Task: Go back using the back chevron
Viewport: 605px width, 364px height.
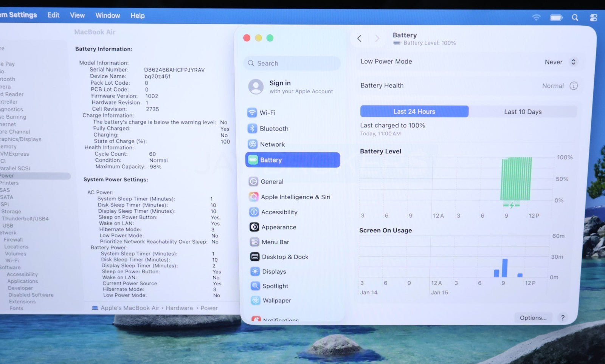Action: pyautogui.click(x=359, y=38)
